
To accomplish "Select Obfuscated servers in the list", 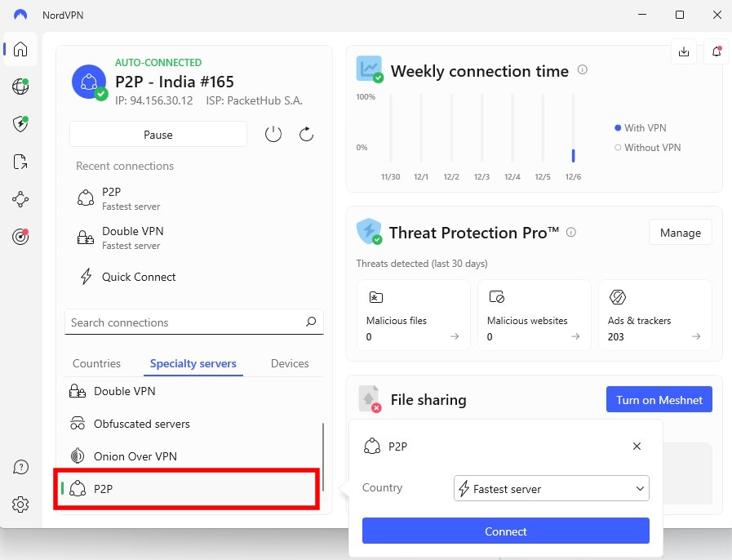I will point(193,424).
